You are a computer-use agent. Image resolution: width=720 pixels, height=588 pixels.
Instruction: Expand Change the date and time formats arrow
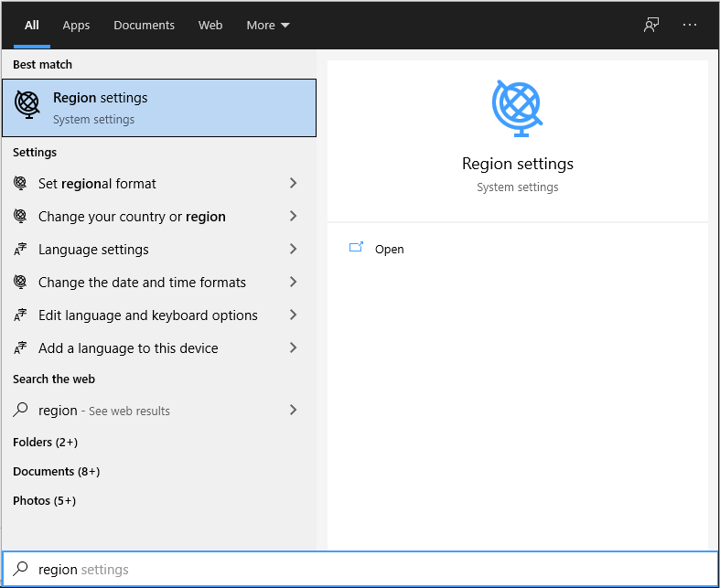point(294,282)
